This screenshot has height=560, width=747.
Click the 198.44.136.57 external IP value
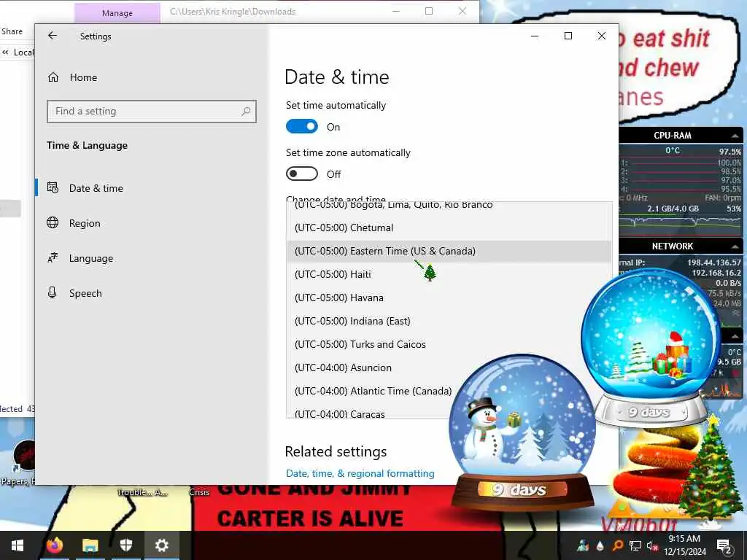pyautogui.click(x=714, y=262)
